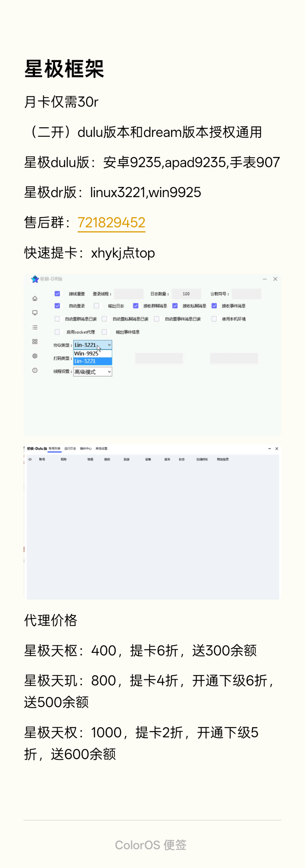Expand the 协议类型 dropdown showing Lin-3221
The height and width of the screenshot is (868, 305).
[92, 345]
